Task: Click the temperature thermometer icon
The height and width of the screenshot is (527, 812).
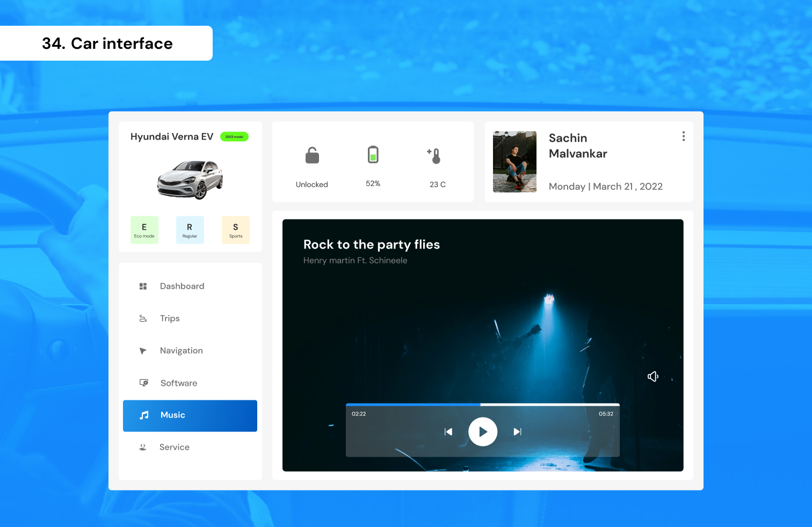Action: [434, 155]
